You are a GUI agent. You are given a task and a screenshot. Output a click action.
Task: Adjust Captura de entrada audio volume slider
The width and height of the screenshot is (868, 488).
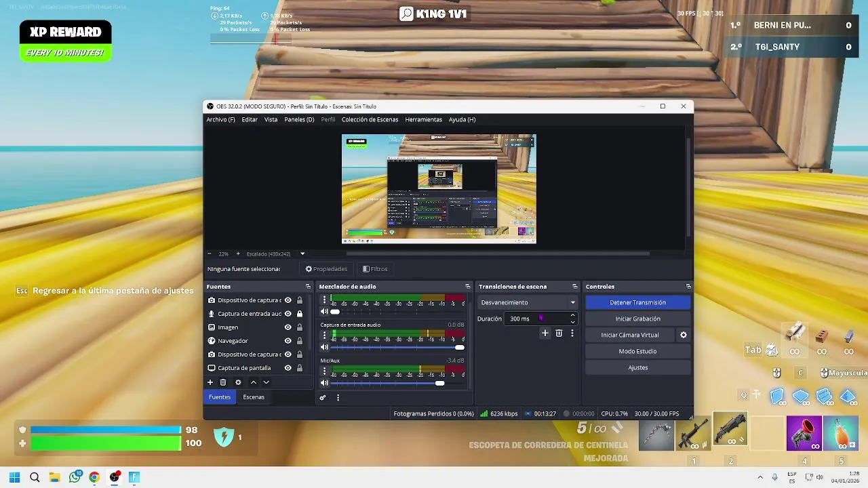399,347
